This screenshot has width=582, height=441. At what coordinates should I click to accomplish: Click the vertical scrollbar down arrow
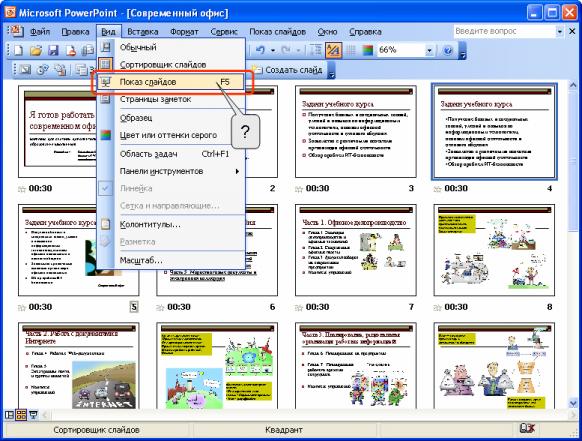(573, 402)
